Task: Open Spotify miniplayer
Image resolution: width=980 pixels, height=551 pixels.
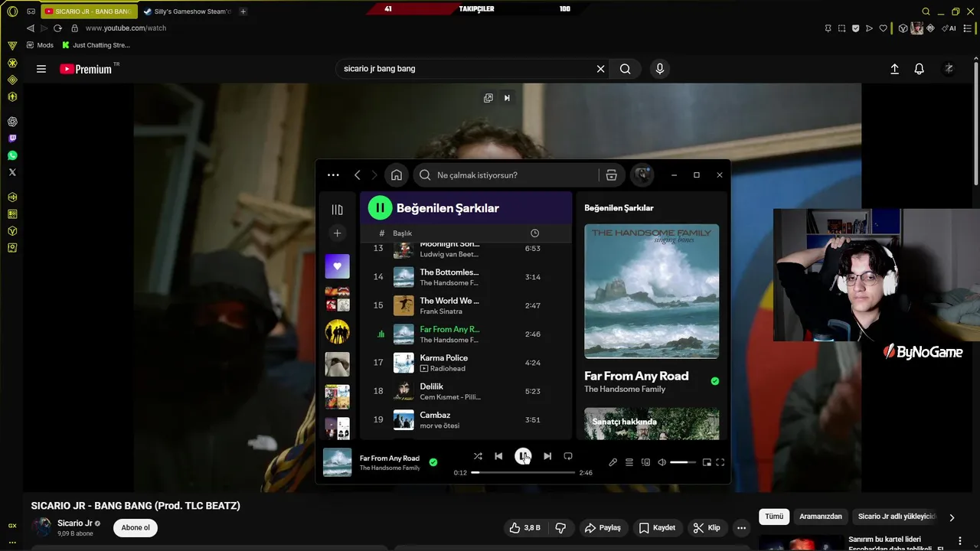Action: (x=707, y=462)
